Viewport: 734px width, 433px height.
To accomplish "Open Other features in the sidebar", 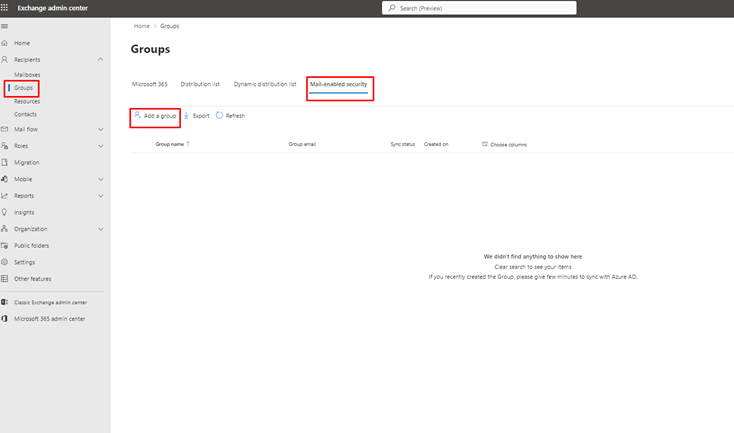I will pos(33,279).
